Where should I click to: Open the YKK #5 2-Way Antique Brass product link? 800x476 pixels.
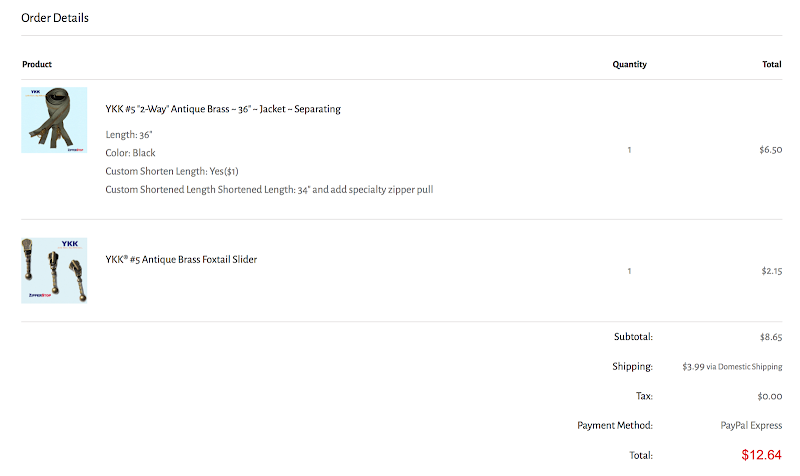[222, 109]
